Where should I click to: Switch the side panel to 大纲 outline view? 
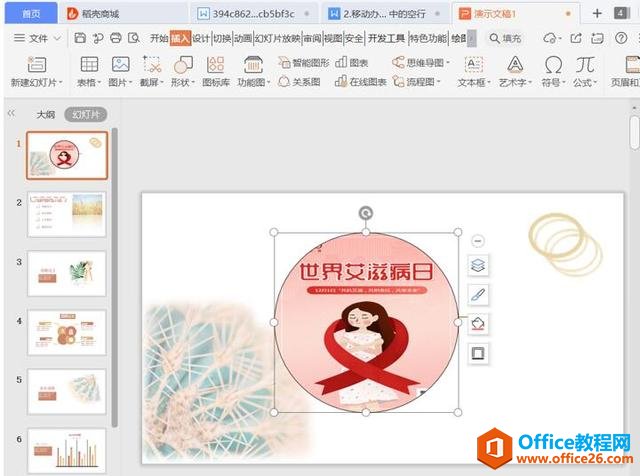pos(46,115)
